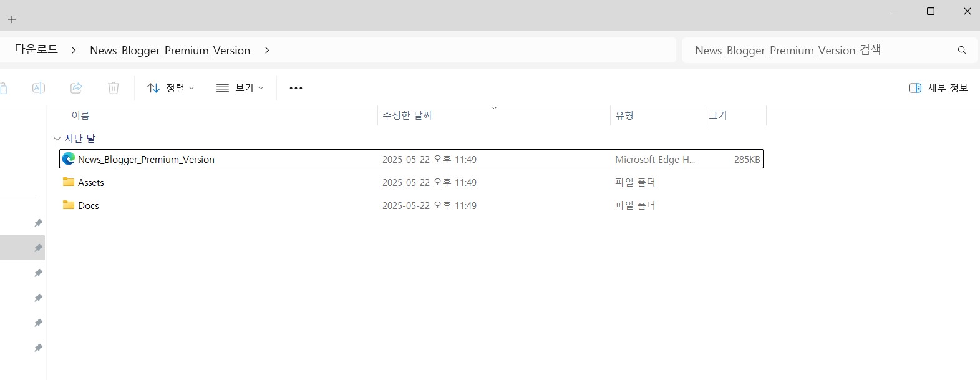Open the 정렬 sort dropdown
Screen dimensions: 980x380
[170, 88]
